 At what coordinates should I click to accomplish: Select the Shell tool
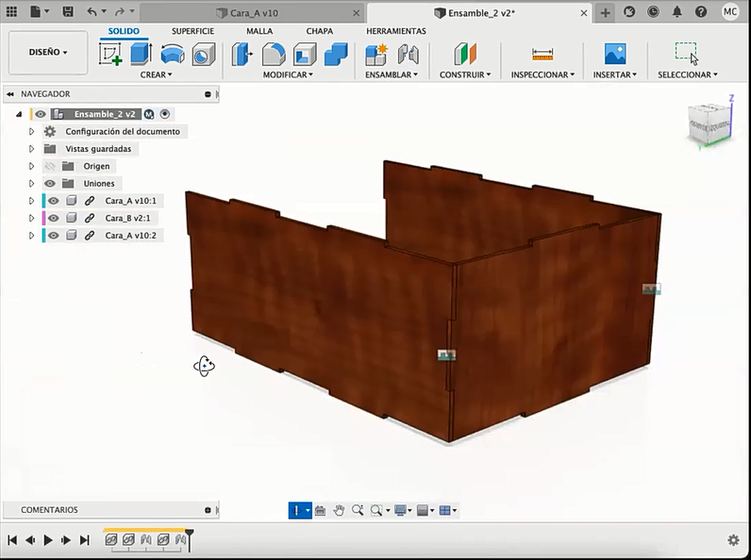tap(305, 54)
